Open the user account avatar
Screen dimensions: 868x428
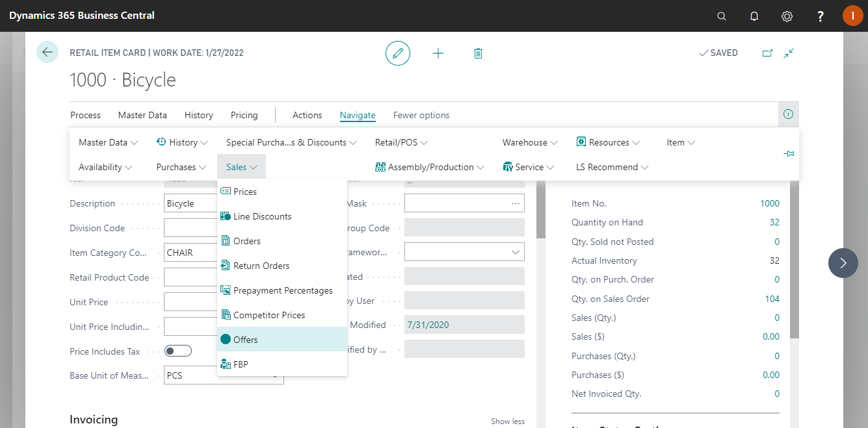(x=852, y=16)
